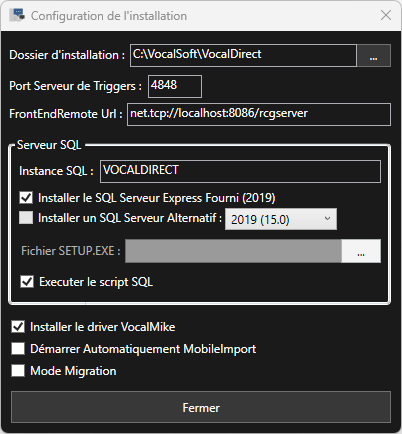Click the Port Serveur de Triggers label

[x=75, y=86]
